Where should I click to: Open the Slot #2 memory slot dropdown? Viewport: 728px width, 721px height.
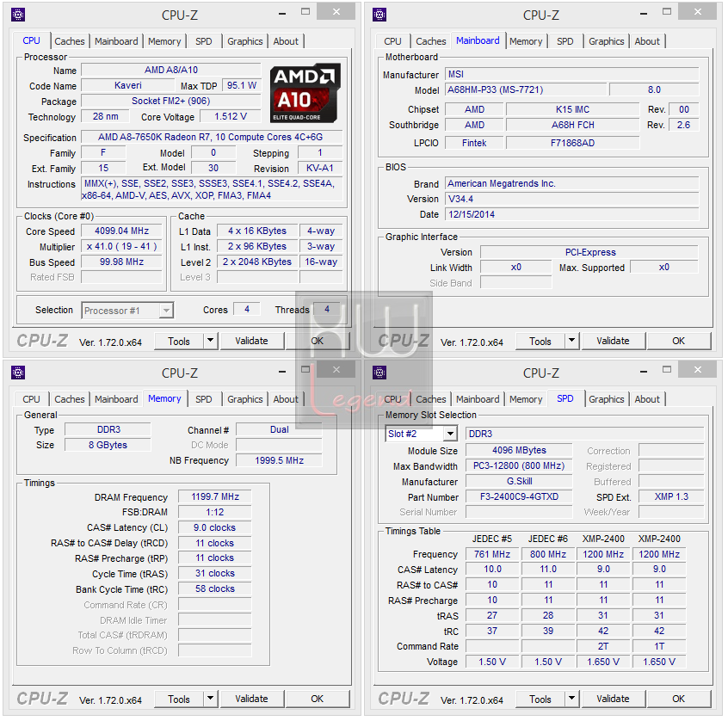click(x=450, y=434)
